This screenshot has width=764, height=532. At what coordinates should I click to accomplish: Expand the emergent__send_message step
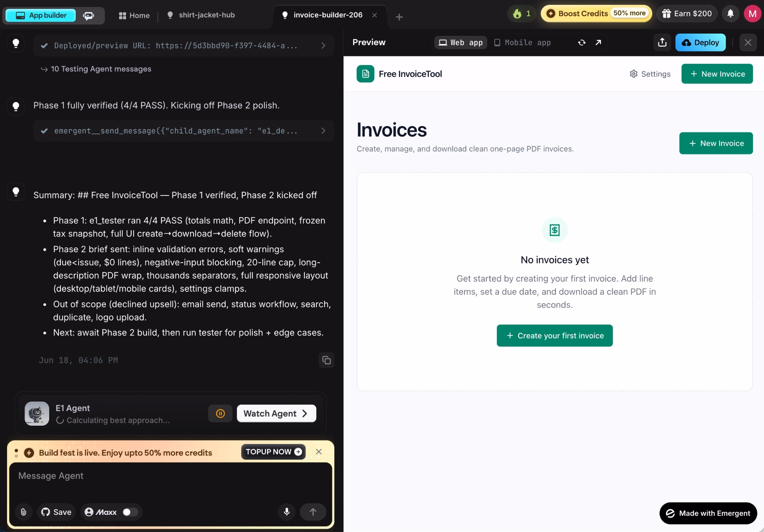184,131
